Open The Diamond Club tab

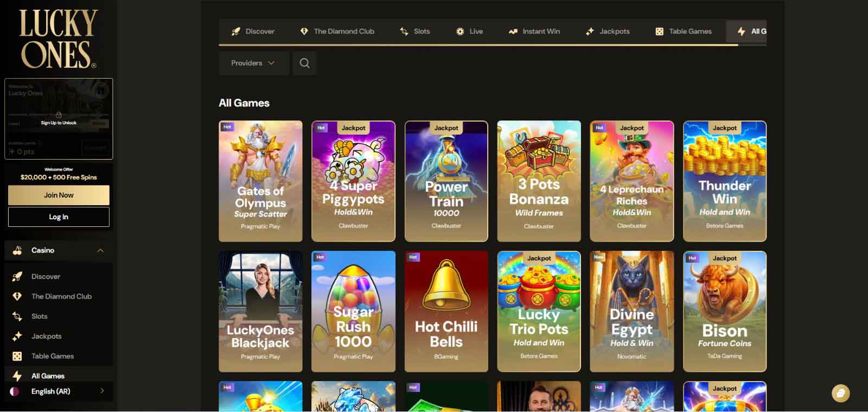(x=337, y=31)
